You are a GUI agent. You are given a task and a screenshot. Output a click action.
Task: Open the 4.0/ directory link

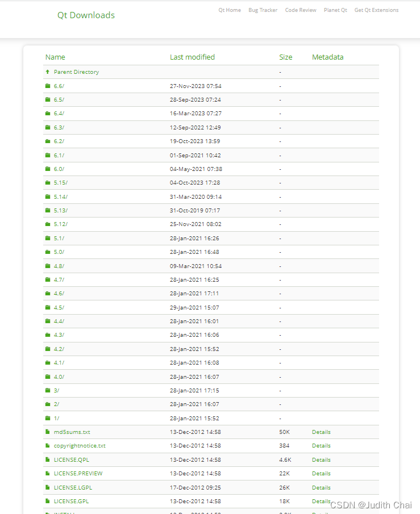point(59,377)
